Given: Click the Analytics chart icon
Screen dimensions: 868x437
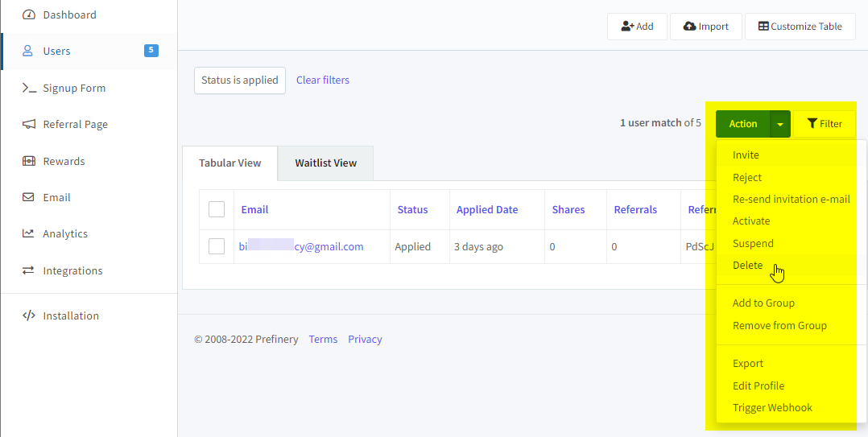Looking at the screenshot, I should (x=28, y=234).
